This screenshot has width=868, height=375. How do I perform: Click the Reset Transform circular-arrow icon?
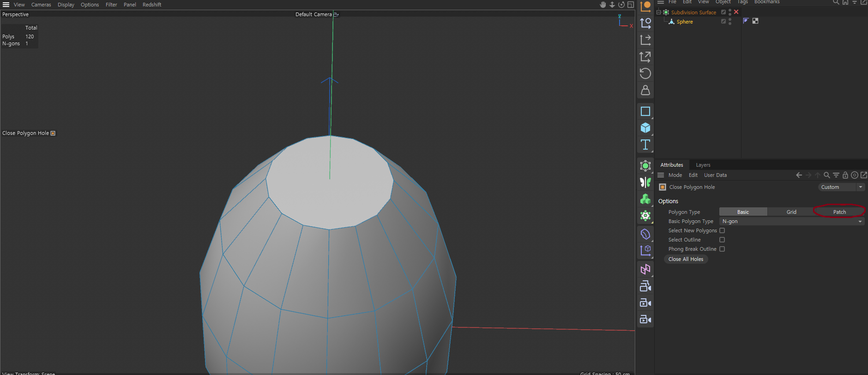point(645,73)
